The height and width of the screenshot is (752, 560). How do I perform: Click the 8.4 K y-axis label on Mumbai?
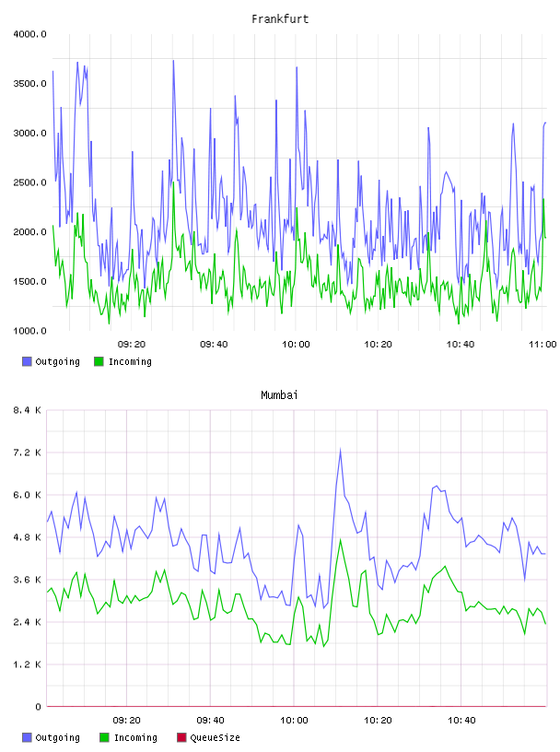(x=27, y=410)
